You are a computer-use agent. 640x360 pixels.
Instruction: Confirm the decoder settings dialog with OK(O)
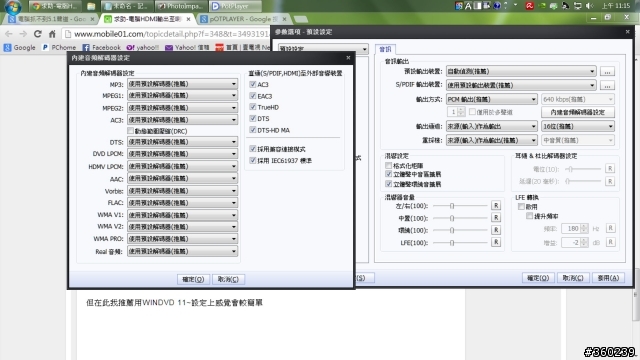pyautogui.click(x=193, y=279)
